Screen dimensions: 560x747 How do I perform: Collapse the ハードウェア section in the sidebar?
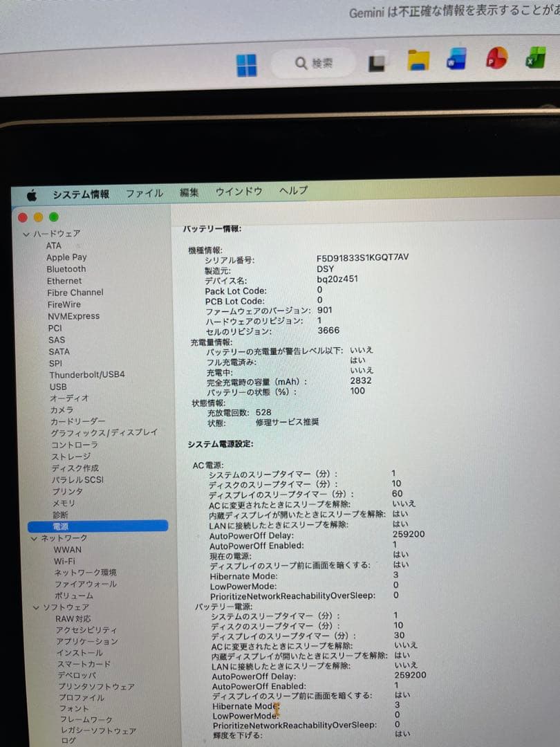point(25,234)
